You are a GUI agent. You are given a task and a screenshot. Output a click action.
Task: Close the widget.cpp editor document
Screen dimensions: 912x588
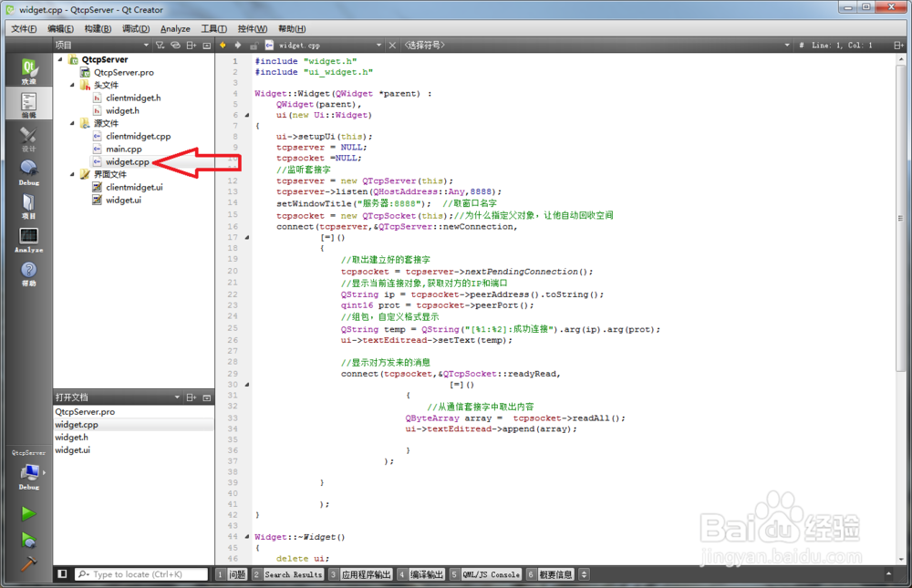(392, 45)
